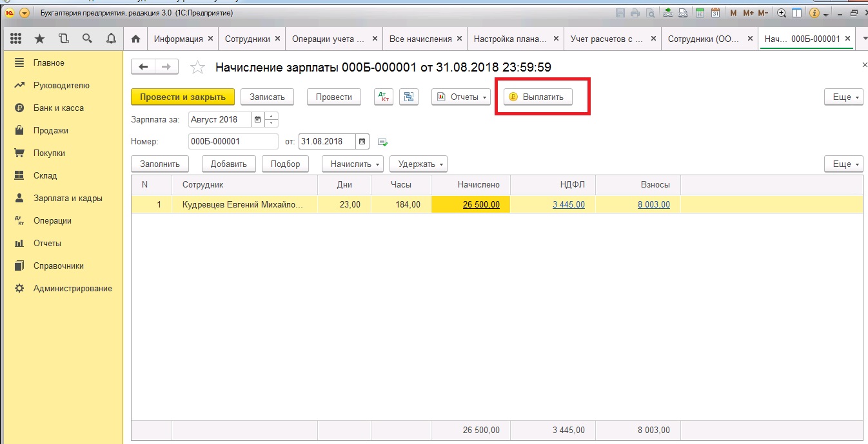Open the upper Еще menu
868x444 pixels.
click(x=843, y=97)
